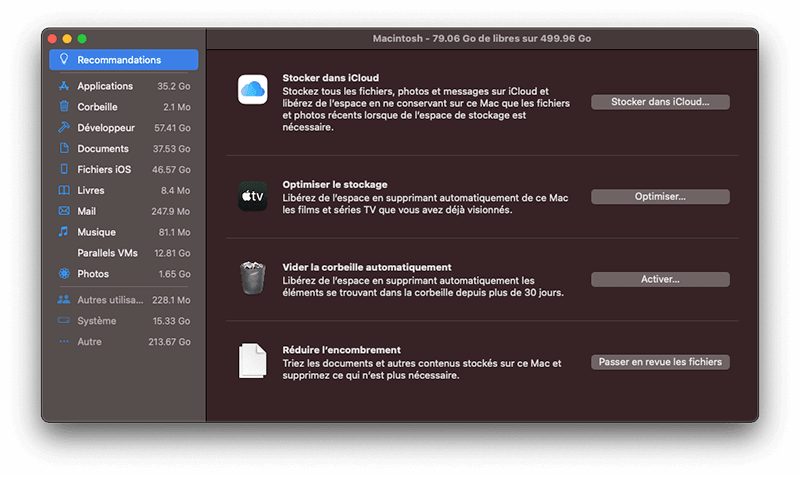This screenshot has height=477, width=800.
Task: Show the Développeur storage category
Action: (123, 128)
